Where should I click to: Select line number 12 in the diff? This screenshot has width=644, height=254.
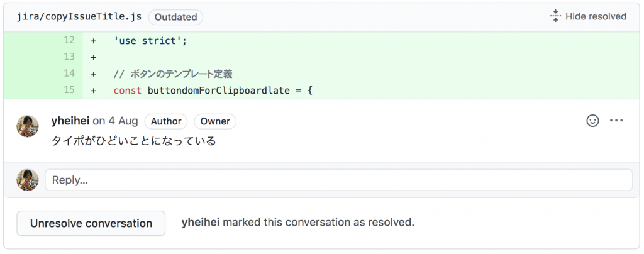[x=69, y=41]
